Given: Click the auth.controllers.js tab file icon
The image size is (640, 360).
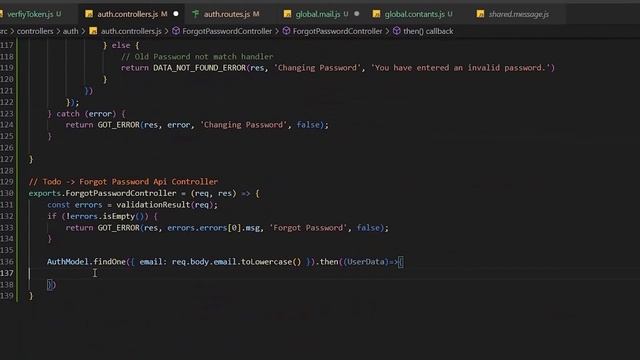Looking at the screenshot, I should (89, 14).
